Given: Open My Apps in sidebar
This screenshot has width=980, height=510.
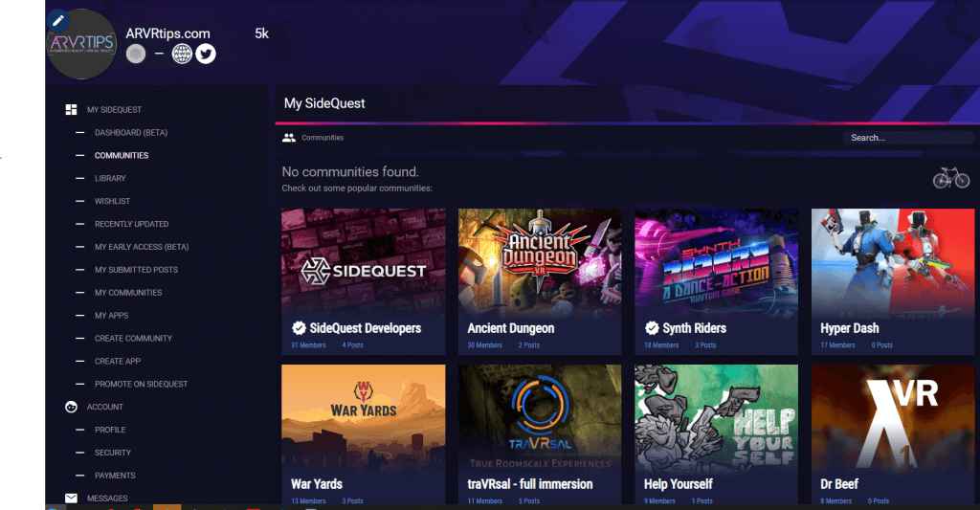Looking at the screenshot, I should (111, 316).
